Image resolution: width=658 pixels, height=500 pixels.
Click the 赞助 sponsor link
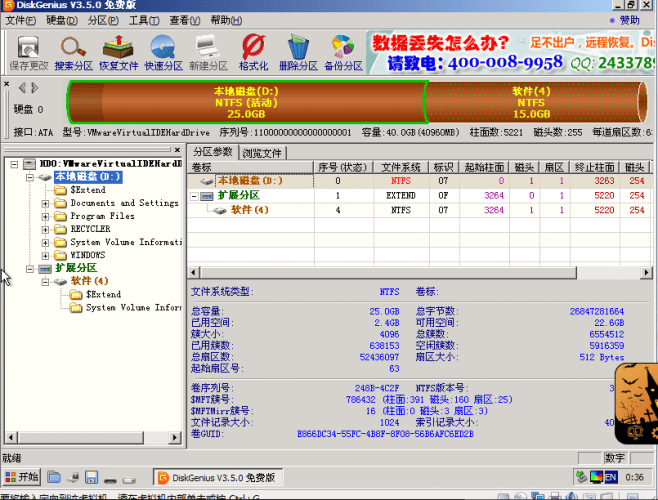625,20
